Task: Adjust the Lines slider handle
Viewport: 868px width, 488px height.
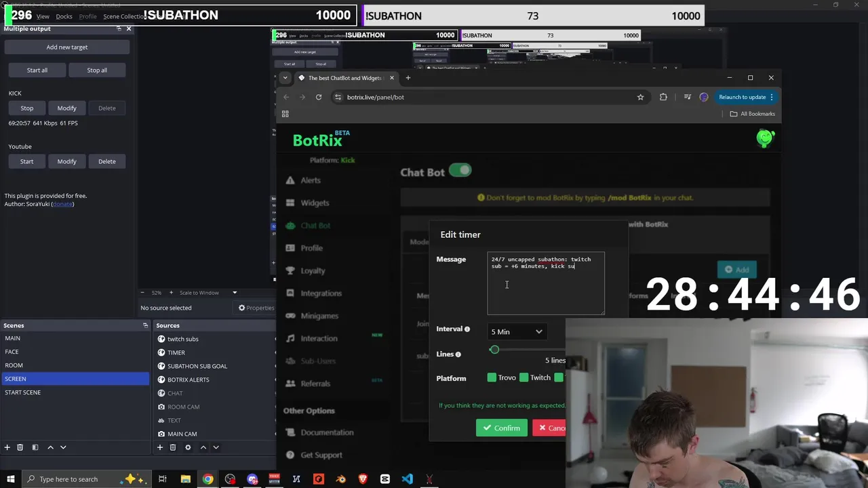Action: pos(494,350)
